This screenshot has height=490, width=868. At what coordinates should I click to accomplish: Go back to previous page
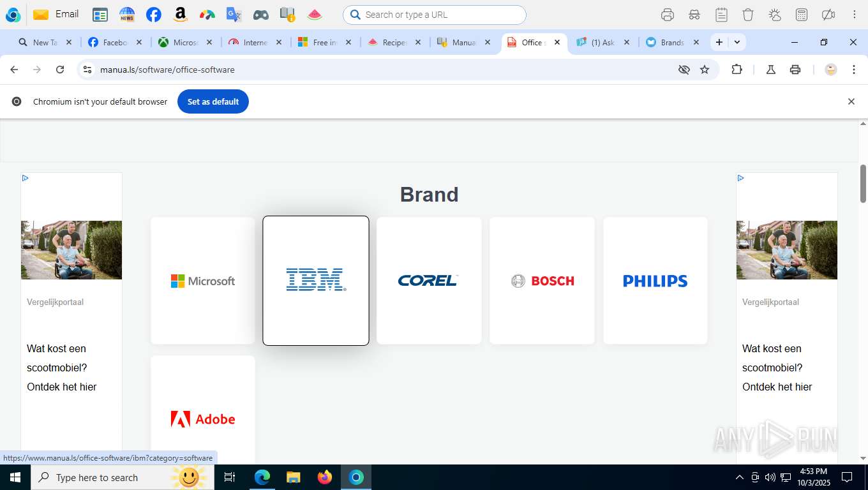(14, 70)
